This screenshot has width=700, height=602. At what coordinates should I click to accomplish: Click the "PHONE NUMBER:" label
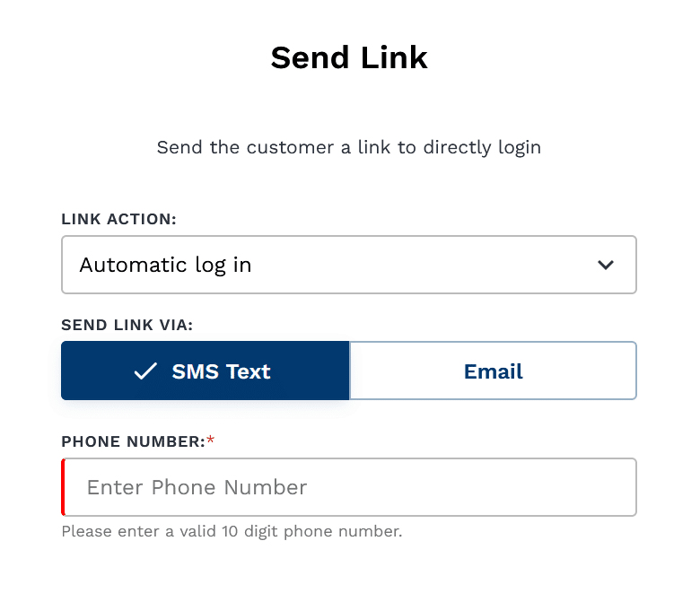pyautogui.click(x=133, y=441)
